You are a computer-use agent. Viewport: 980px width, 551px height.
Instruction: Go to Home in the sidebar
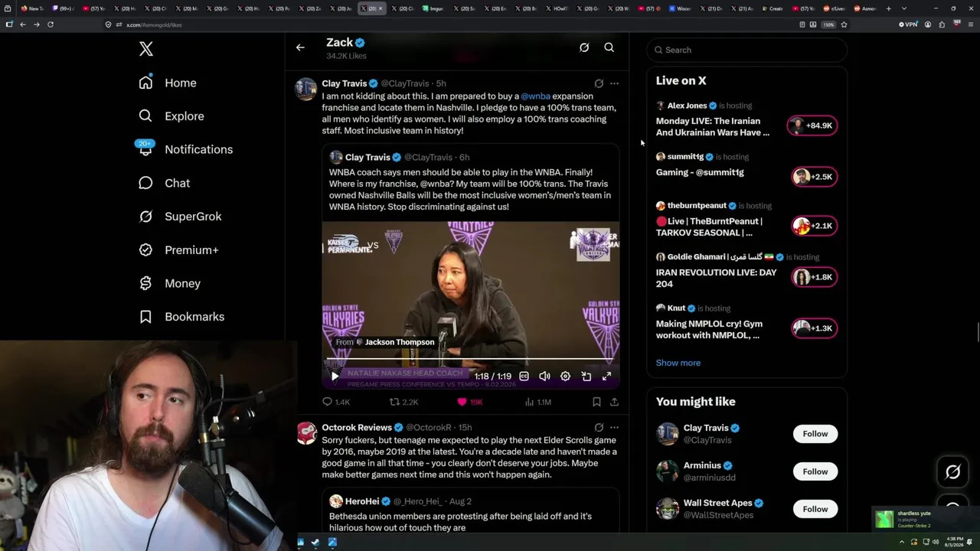[x=168, y=83]
